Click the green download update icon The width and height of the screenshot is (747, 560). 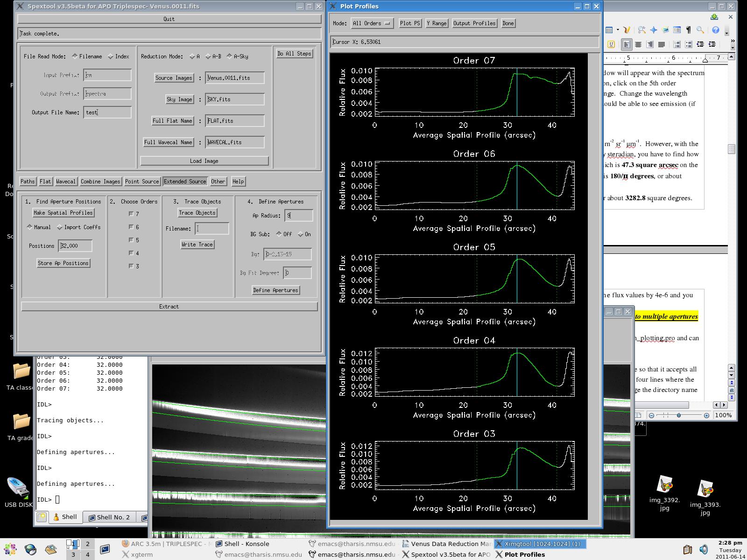714,17
